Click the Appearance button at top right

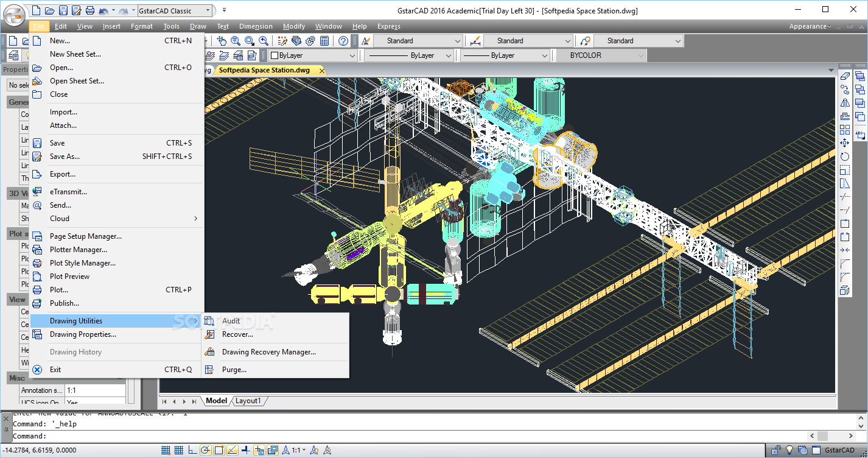coord(810,26)
